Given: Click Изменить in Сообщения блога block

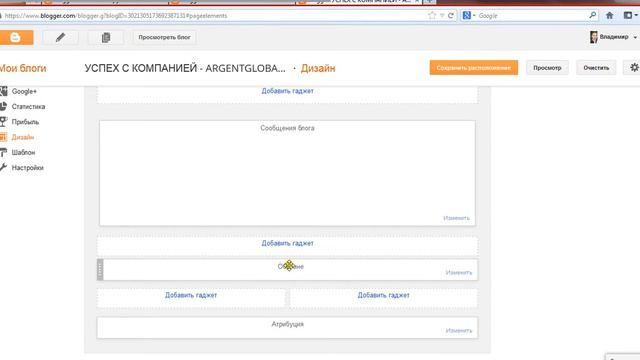Looking at the screenshot, I should 456,218.
